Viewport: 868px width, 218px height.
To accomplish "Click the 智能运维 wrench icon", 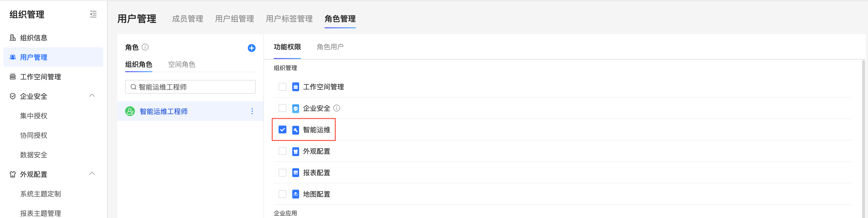I will point(295,130).
